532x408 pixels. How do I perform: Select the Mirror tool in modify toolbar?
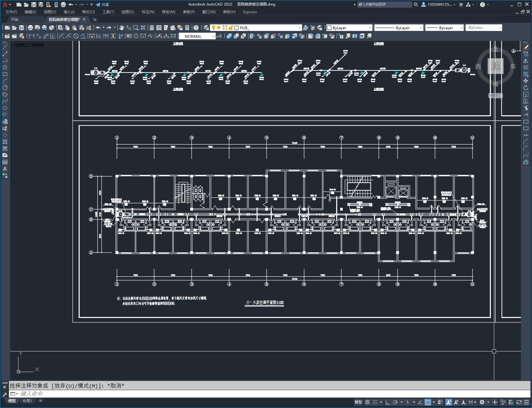526,61
